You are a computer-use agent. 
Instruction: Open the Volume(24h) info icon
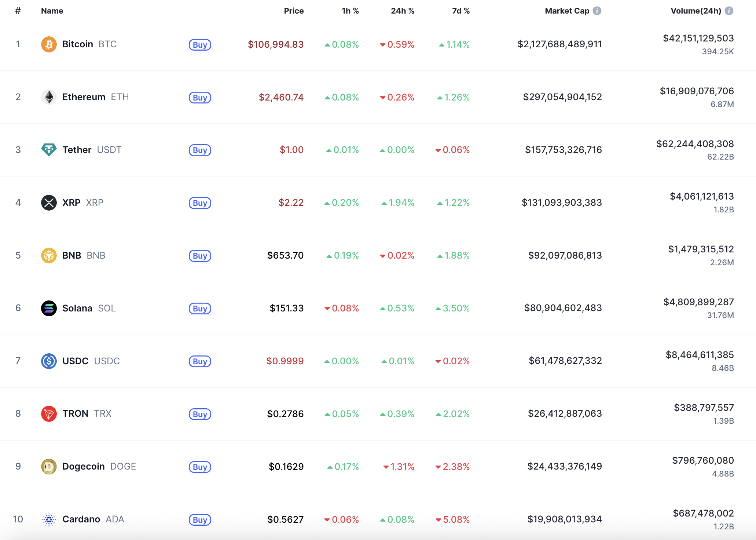(x=729, y=11)
